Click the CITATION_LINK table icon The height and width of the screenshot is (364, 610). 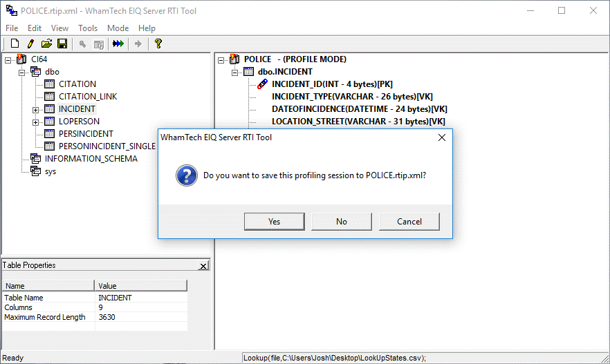[x=49, y=96]
